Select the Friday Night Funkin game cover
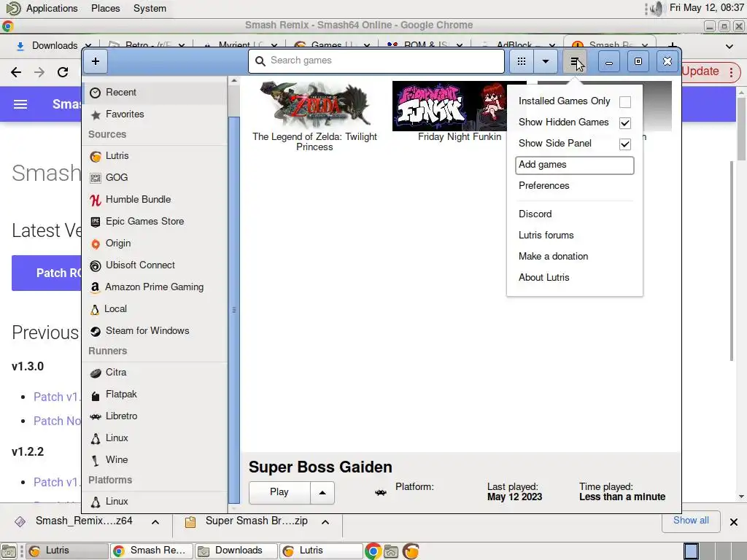747x560 pixels. pos(449,106)
